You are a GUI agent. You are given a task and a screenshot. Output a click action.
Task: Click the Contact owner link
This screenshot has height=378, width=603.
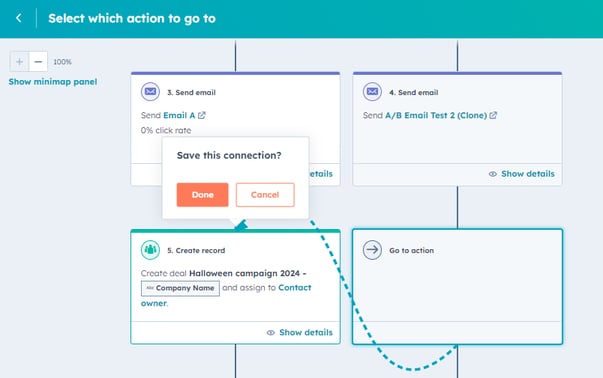click(226, 295)
